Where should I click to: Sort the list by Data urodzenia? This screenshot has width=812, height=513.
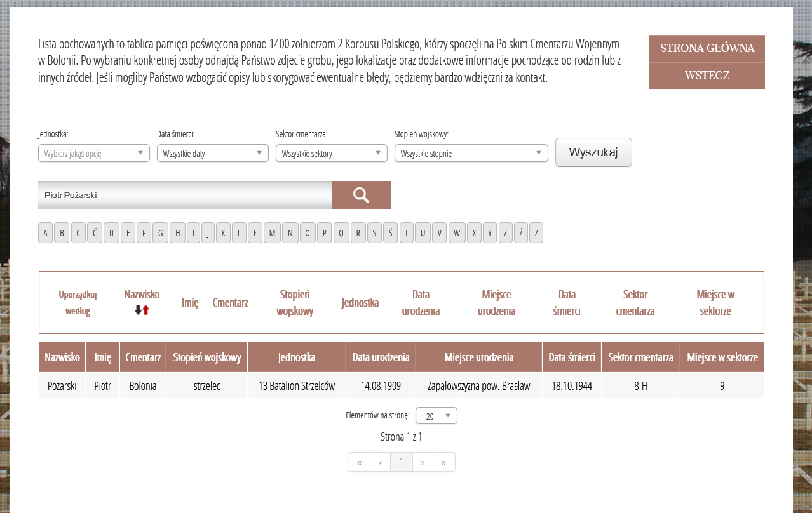[421, 303]
